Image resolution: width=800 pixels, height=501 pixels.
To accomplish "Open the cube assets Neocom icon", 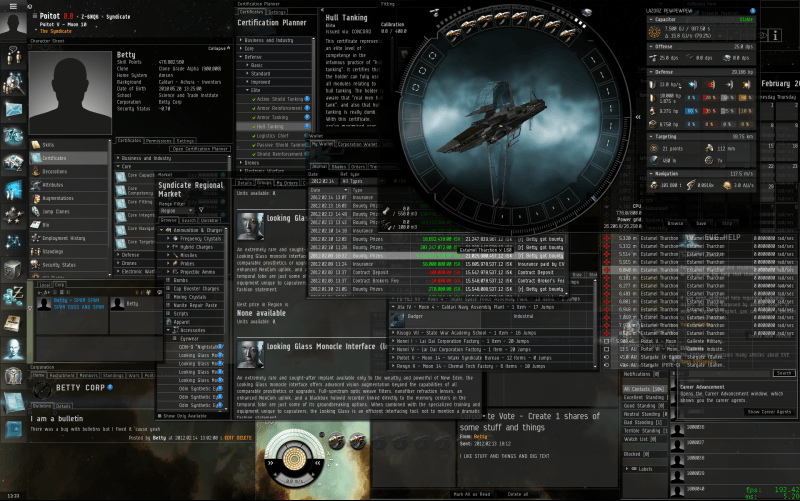I will [13, 269].
